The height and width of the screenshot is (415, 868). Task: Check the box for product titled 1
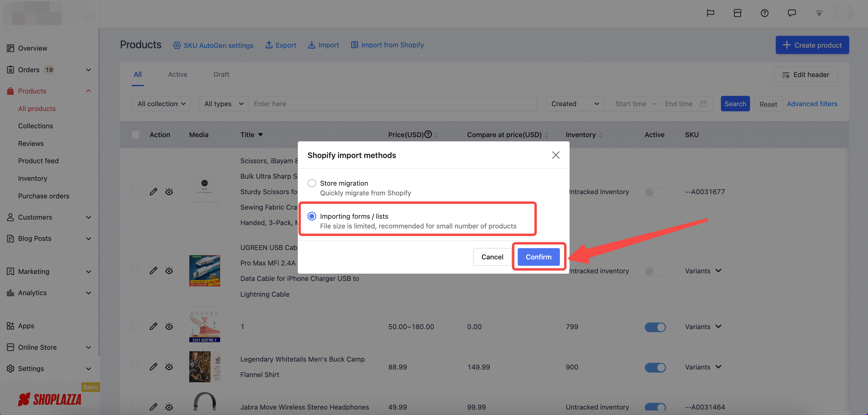click(136, 326)
